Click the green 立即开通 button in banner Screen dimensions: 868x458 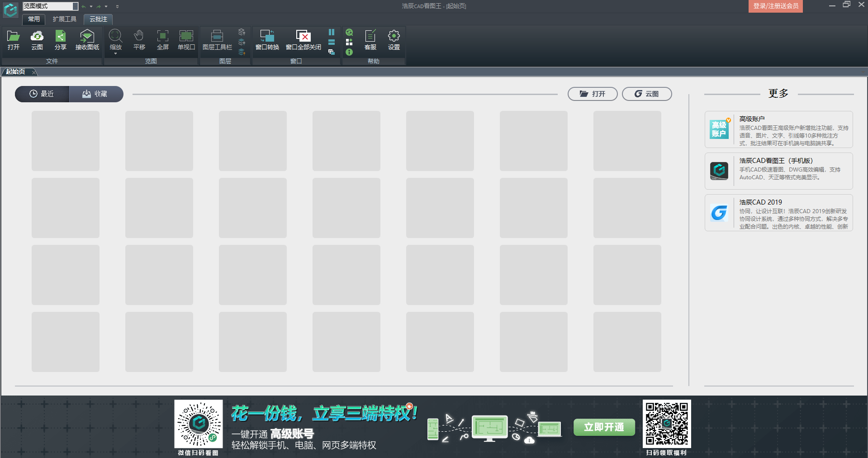point(604,427)
